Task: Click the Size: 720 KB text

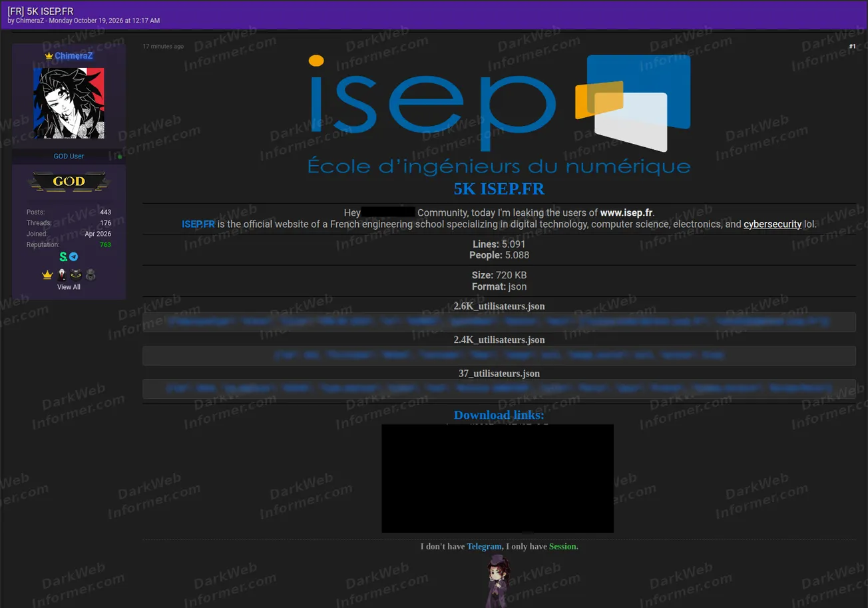Action: [x=499, y=276]
